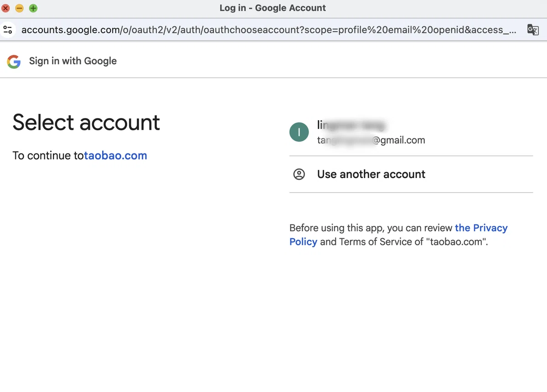Click the To continue to text
The image size is (547, 392).
[x=48, y=156]
